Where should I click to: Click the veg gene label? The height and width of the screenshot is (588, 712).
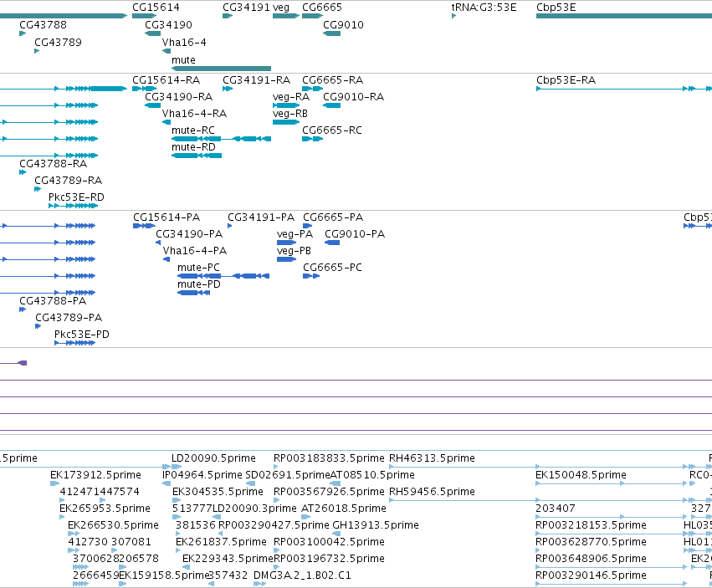click(281, 8)
